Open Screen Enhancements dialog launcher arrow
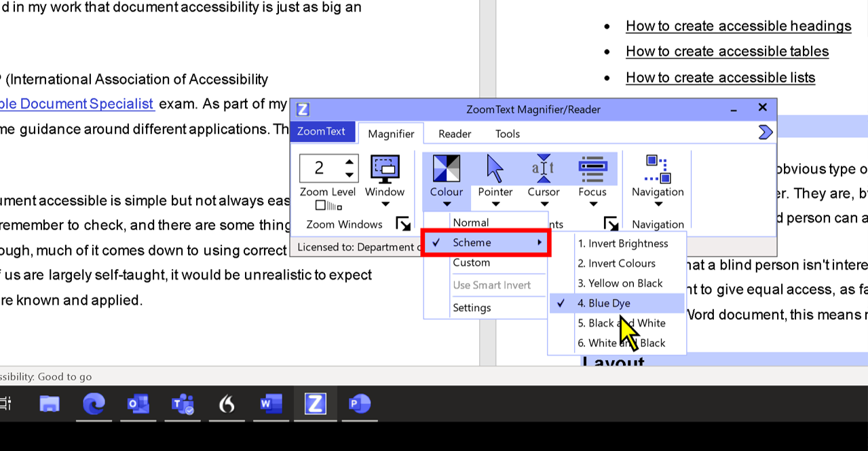The image size is (868, 451). click(x=611, y=224)
